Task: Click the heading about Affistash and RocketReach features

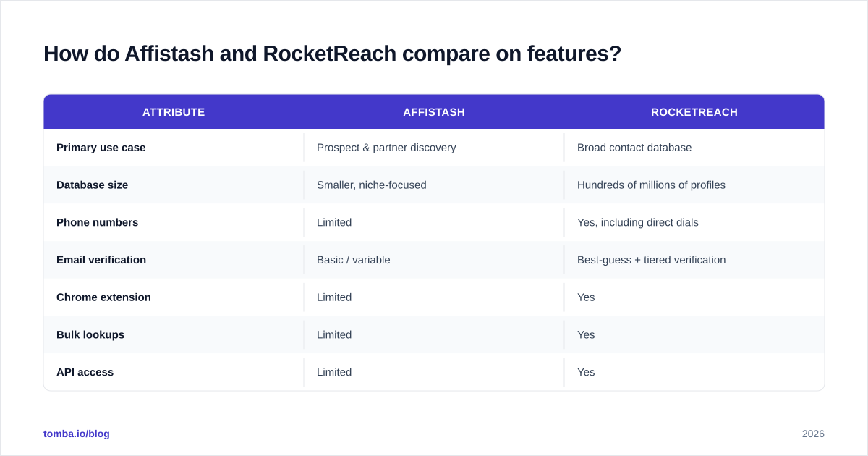Action: (332, 54)
